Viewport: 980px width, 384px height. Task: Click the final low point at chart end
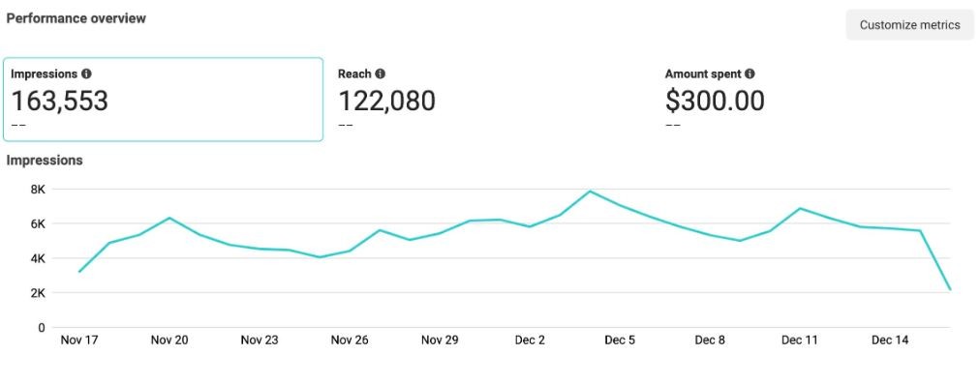pyautogui.click(x=950, y=290)
